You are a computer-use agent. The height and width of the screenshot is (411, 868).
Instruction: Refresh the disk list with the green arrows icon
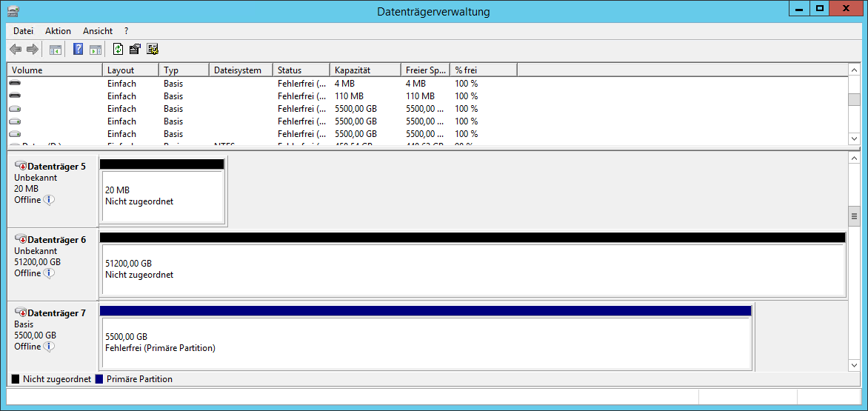coord(118,50)
